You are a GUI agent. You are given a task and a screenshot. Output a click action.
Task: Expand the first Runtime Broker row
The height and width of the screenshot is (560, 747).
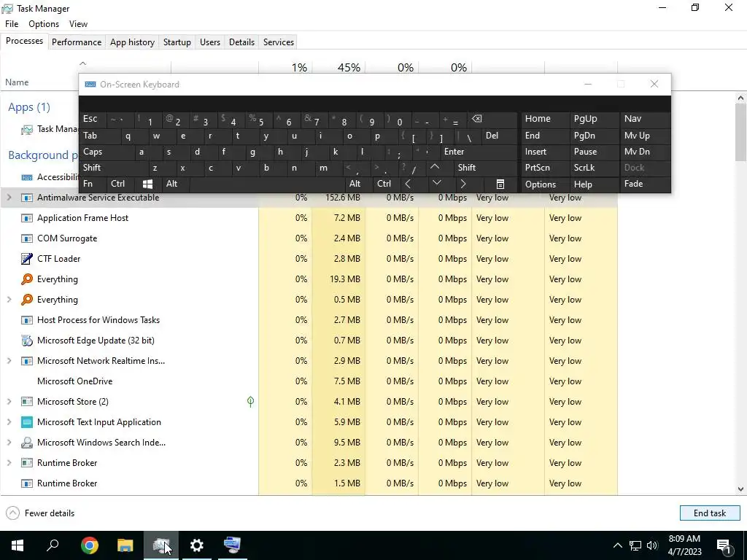pyautogui.click(x=9, y=463)
